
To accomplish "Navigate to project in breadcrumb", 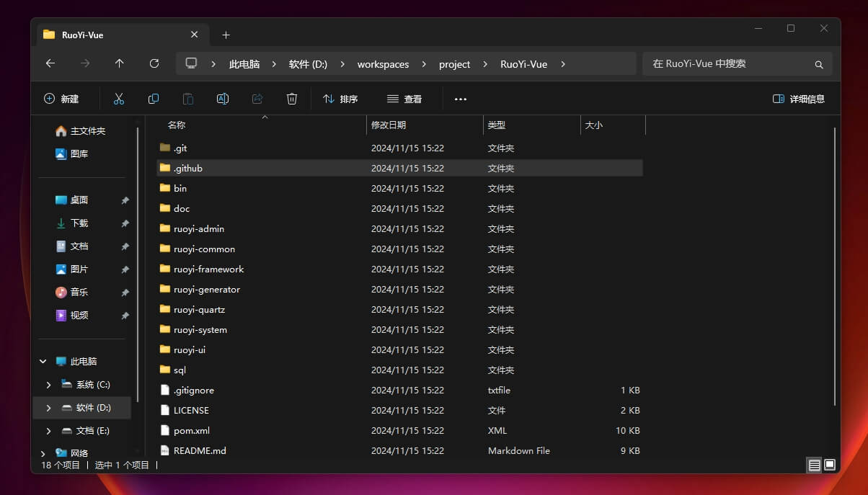I will [x=454, y=64].
